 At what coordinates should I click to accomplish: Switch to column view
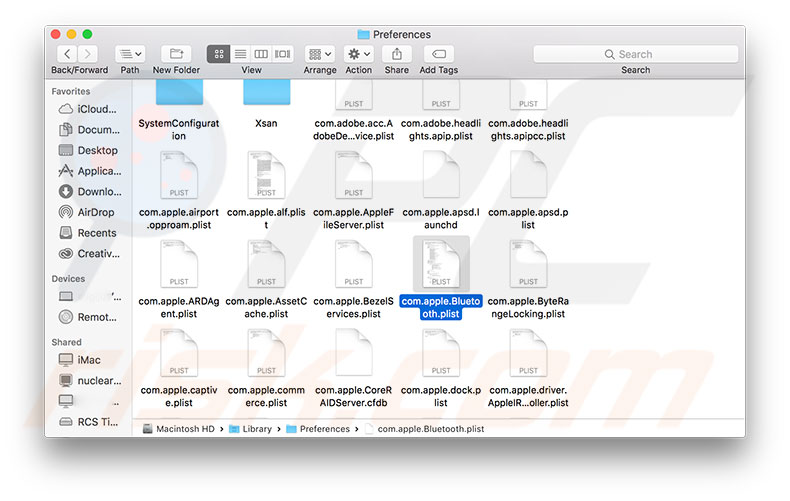(x=261, y=54)
